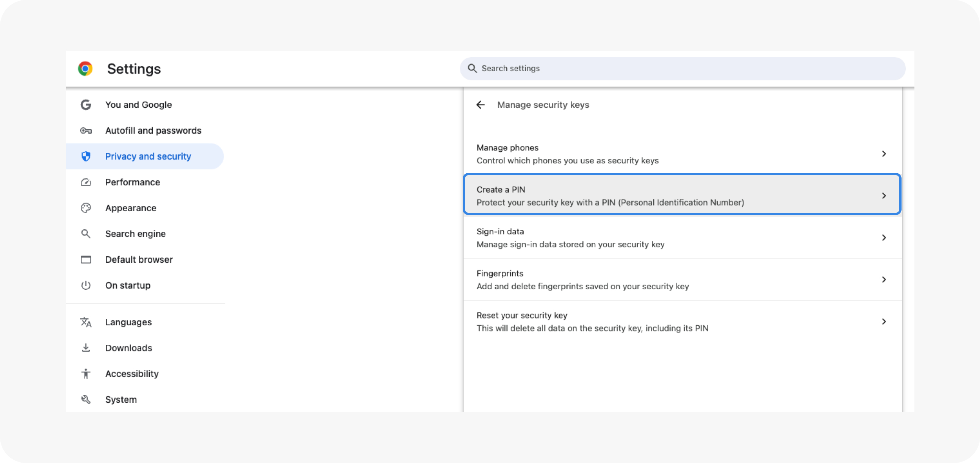This screenshot has height=463, width=980.
Task: Click the magnifier icon in search bar
Action: click(472, 69)
